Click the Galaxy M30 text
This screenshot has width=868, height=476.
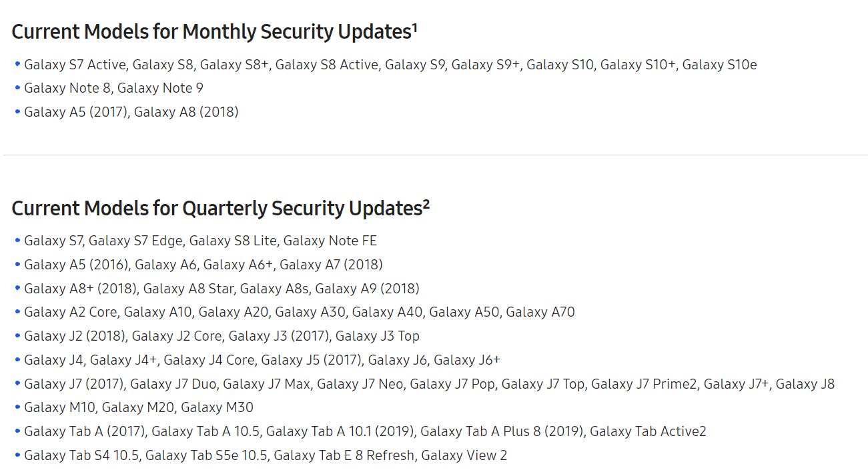pyautogui.click(x=217, y=407)
